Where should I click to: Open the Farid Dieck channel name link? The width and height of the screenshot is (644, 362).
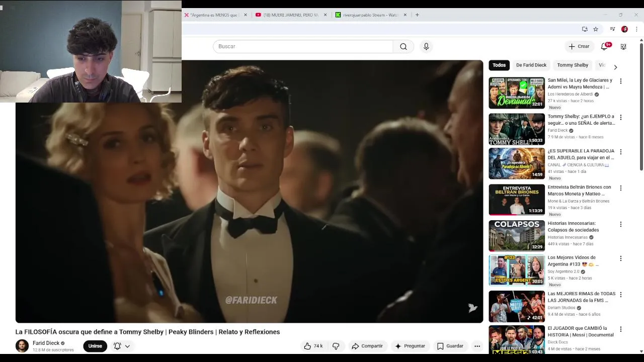pyautogui.click(x=46, y=343)
